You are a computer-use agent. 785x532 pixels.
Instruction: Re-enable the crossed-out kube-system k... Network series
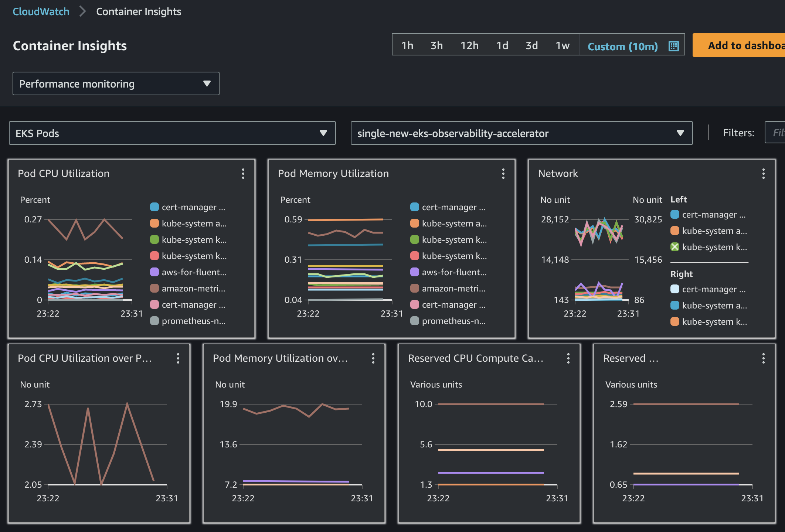coord(674,247)
